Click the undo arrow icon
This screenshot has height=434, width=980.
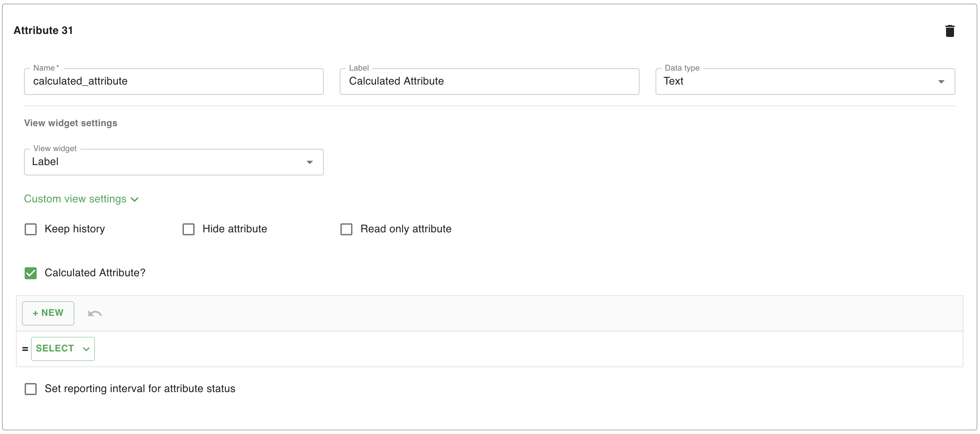tap(95, 314)
